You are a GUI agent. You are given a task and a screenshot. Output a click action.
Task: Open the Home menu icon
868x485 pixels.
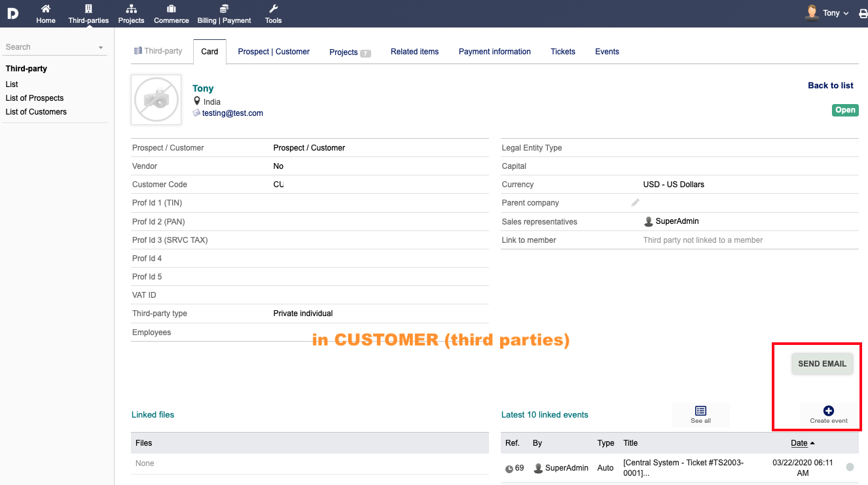(46, 9)
